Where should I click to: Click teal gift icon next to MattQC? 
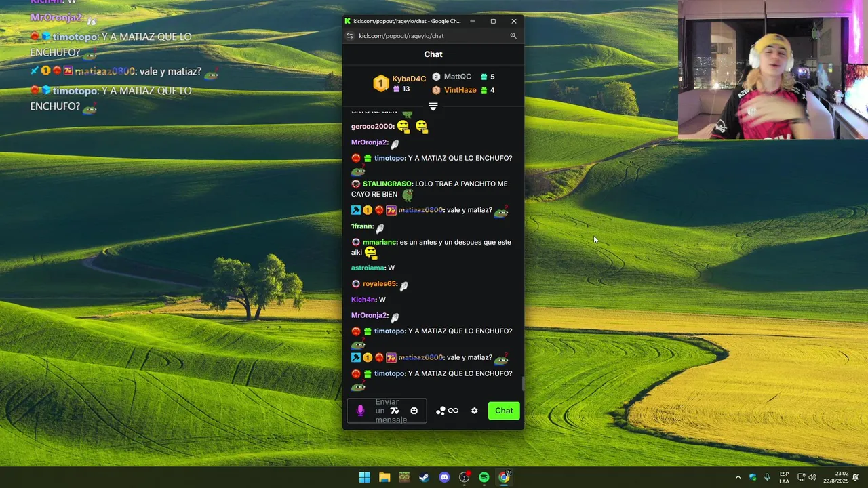pos(484,77)
